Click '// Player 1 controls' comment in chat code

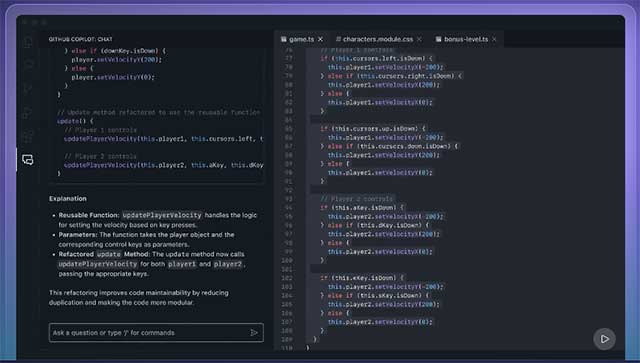point(100,130)
